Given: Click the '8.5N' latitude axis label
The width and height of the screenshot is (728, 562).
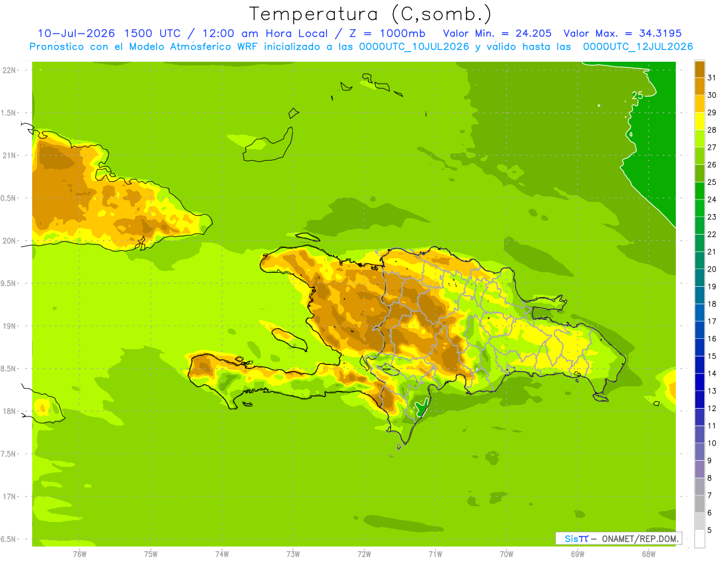Looking at the screenshot, I should point(9,369).
